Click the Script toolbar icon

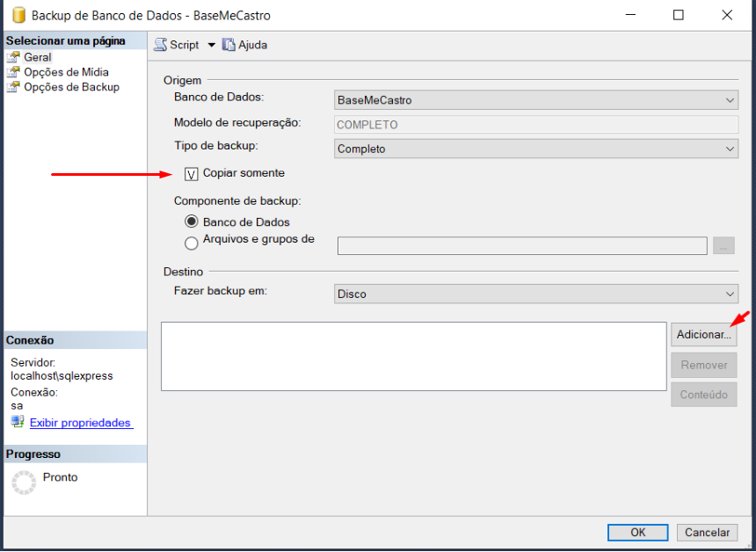[x=161, y=45]
